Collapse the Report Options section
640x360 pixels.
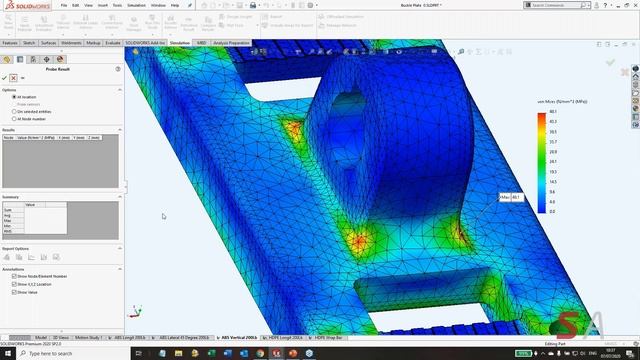120,248
